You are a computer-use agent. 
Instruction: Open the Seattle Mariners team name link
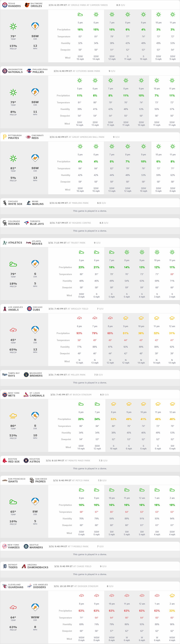36,548
